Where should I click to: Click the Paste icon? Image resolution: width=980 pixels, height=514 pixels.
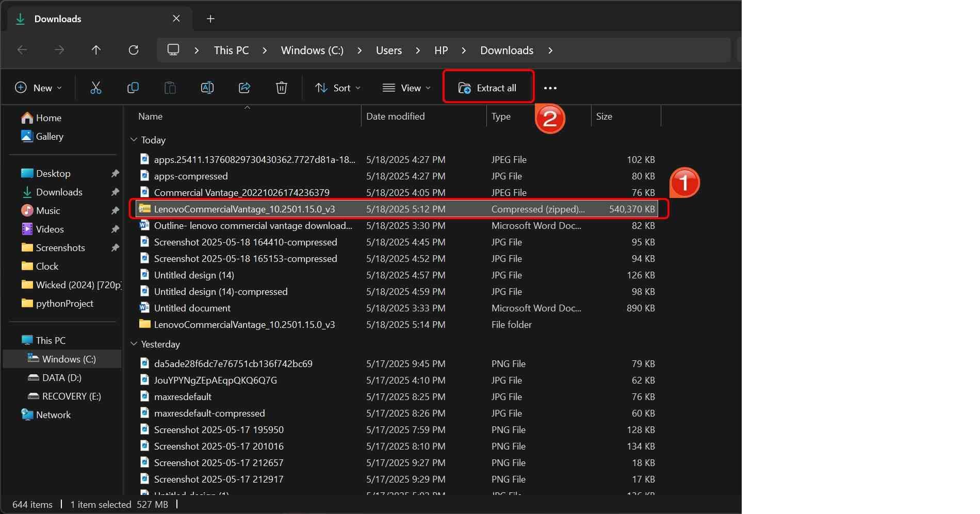click(x=170, y=88)
